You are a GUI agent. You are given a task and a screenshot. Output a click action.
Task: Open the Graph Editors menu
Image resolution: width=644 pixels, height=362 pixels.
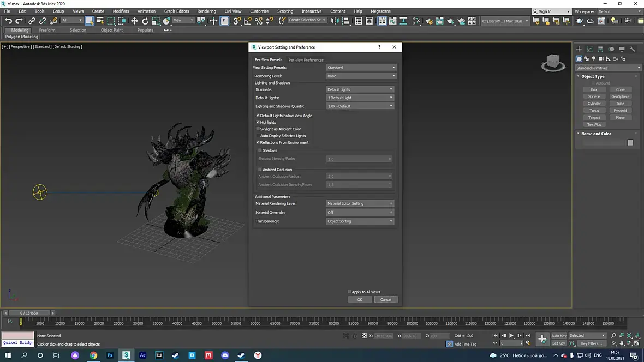[176, 11]
